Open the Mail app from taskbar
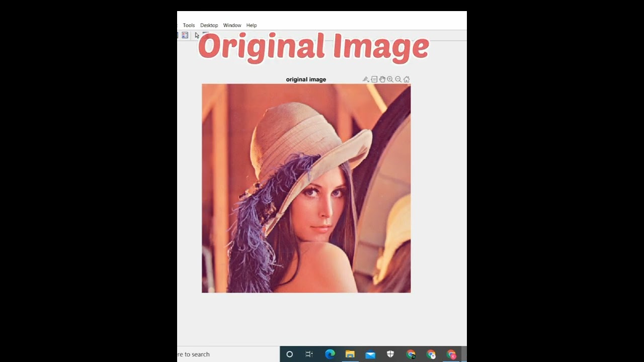The height and width of the screenshot is (362, 644). [370, 354]
